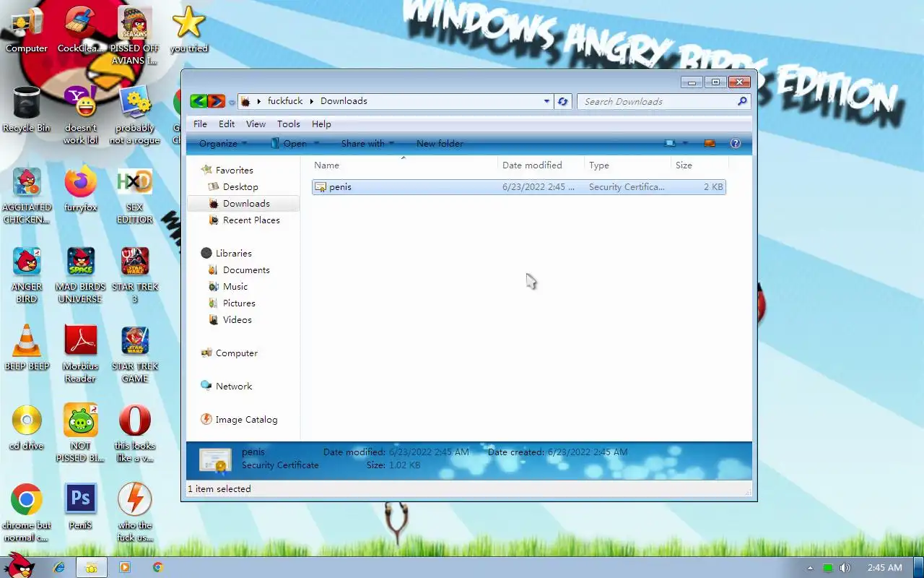
Task: Expand the Share with dropdown
Action: pyautogui.click(x=367, y=143)
